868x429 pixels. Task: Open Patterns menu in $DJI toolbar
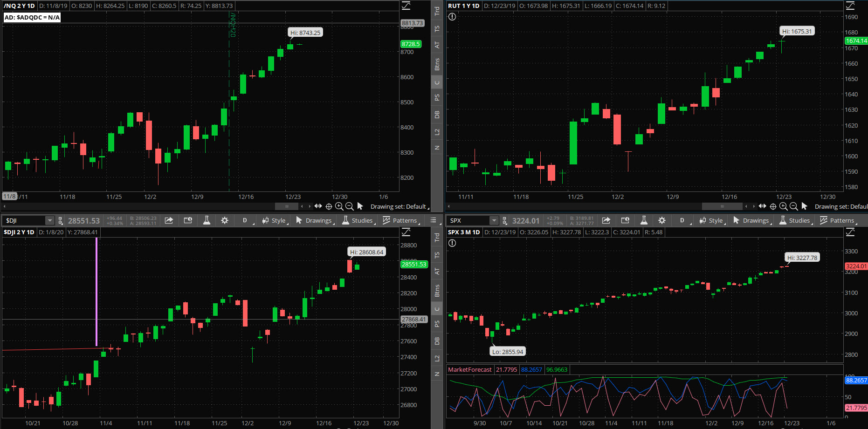(x=401, y=220)
